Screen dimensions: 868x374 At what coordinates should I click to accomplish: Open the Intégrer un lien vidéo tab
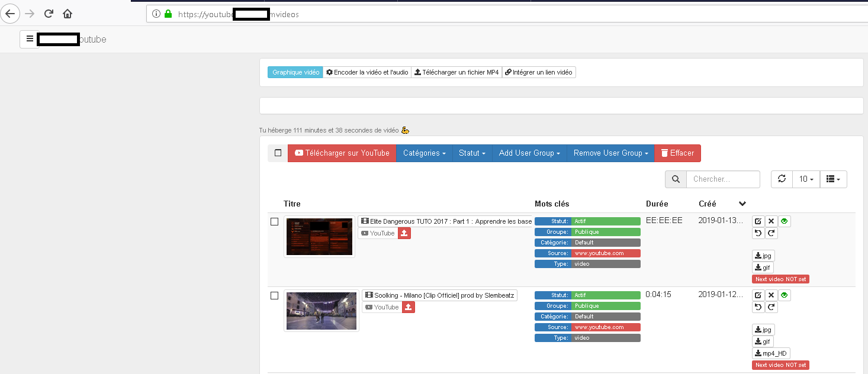click(539, 72)
